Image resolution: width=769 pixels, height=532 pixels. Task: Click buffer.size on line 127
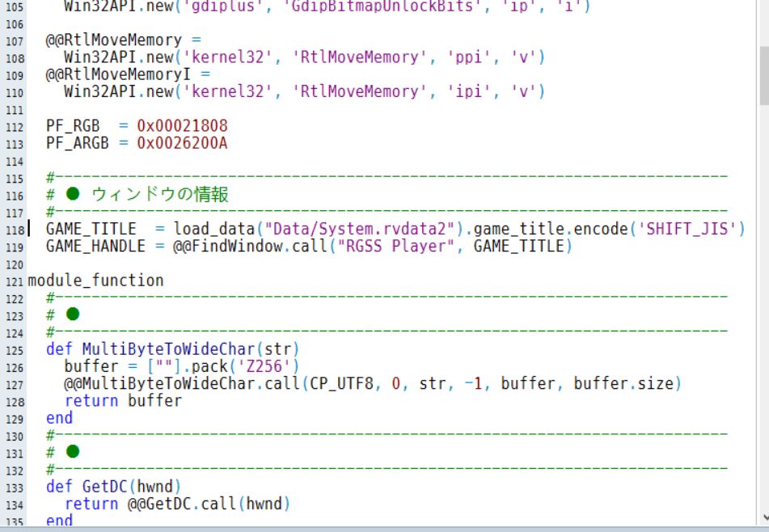click(623, 383)
